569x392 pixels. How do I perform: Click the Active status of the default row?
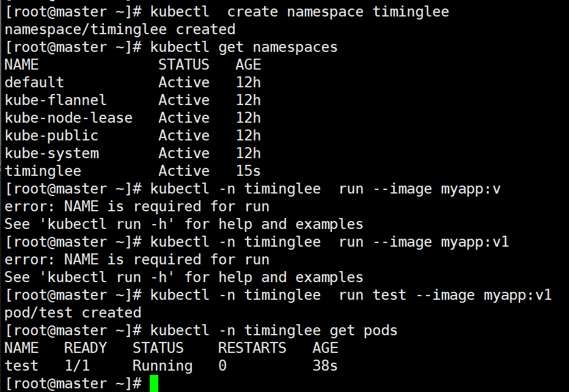(x=184, y=82)
